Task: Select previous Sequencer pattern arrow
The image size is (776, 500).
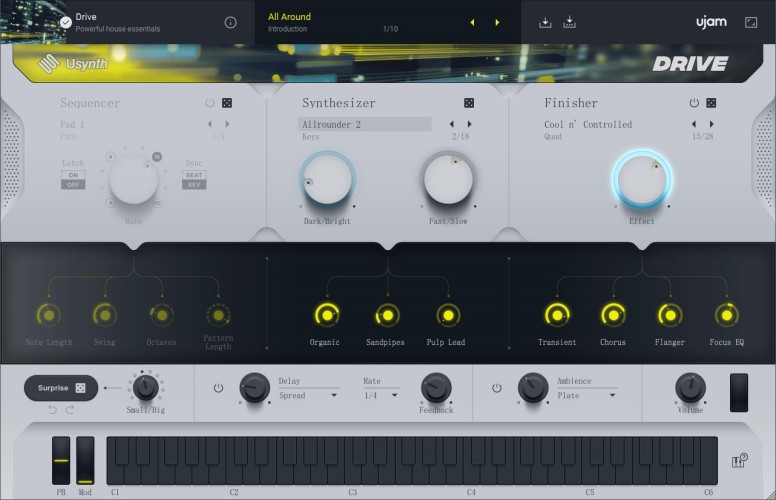Action: pos(210,124)
